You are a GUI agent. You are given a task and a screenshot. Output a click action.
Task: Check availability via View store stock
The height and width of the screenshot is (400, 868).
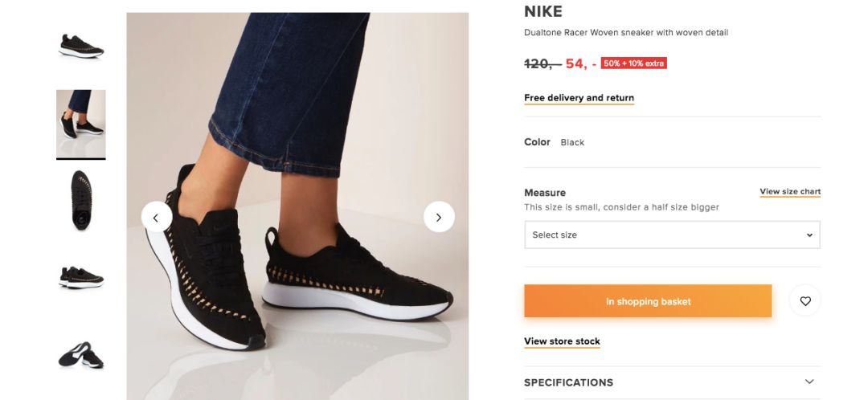point(562,341)
